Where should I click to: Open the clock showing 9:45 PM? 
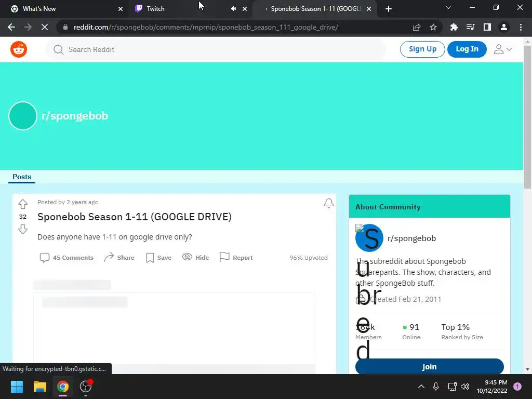point(492,387)
